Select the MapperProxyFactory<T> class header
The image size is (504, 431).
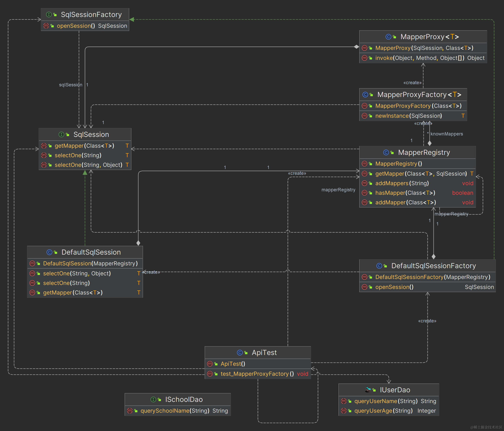pyautogui.click(x=419, y=95)
